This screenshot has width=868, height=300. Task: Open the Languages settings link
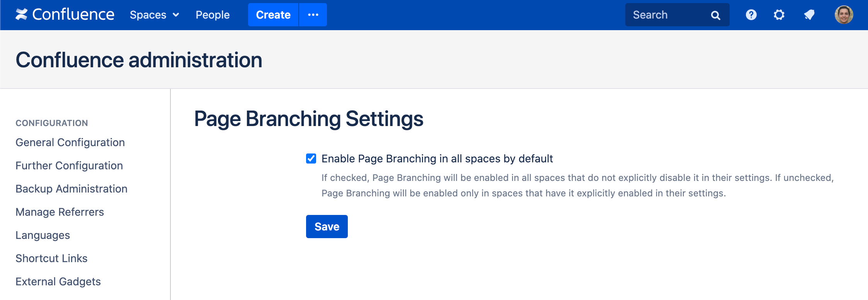(43, 235)
